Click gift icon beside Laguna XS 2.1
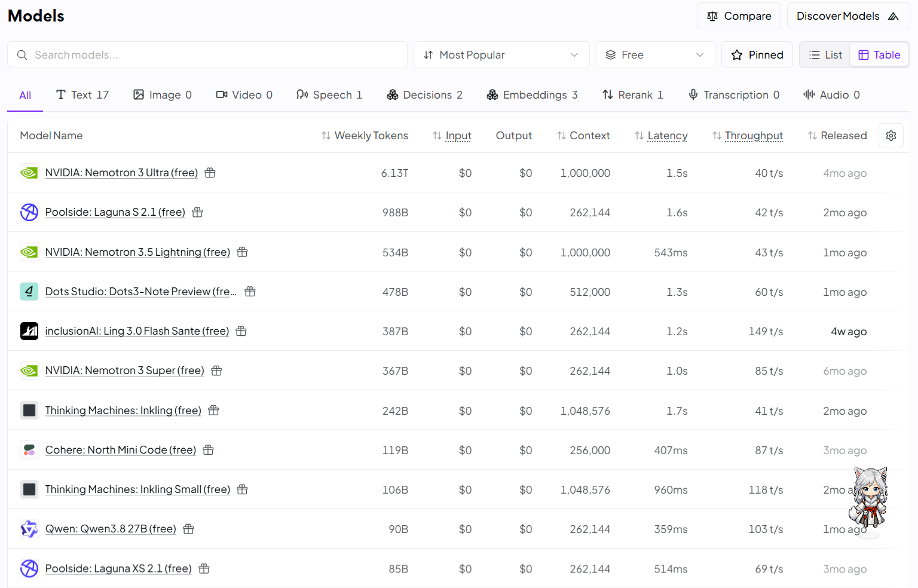This screenshot has height=588, width=918. 204,568
